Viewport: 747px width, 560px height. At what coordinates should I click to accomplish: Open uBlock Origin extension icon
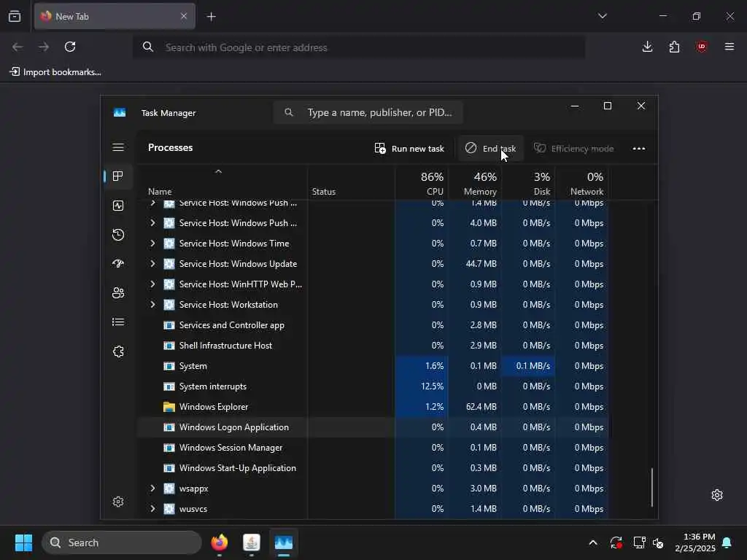point(701,47)
